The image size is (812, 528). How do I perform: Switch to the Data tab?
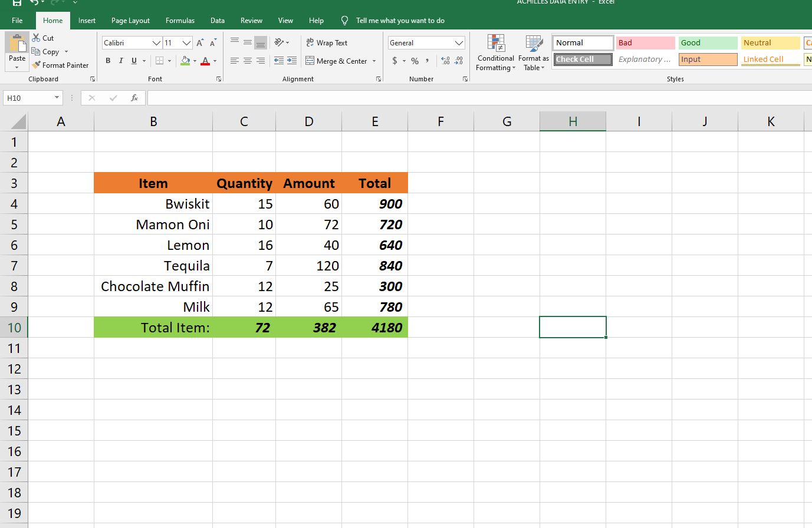(218, 21)
